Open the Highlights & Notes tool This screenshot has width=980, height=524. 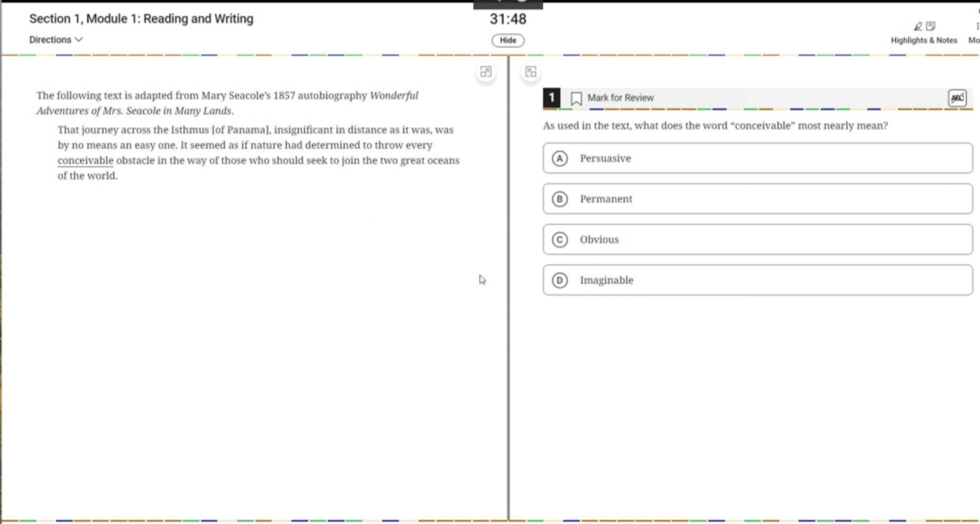point(924,27)
